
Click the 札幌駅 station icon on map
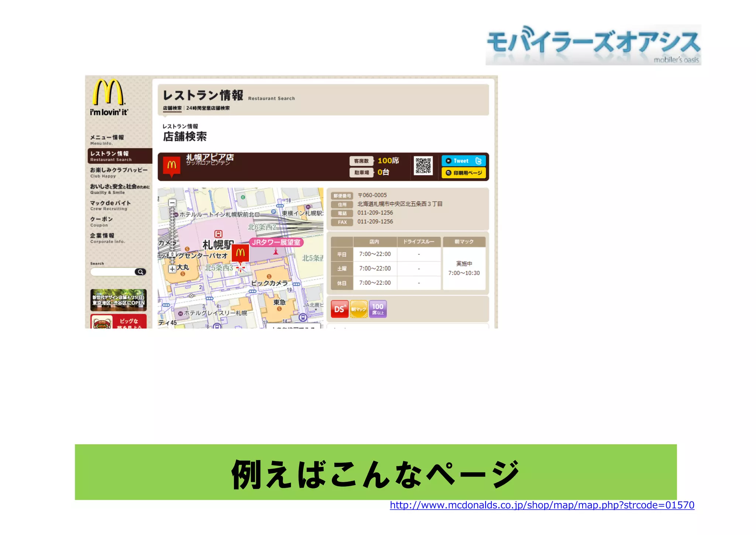click(218, 234)
